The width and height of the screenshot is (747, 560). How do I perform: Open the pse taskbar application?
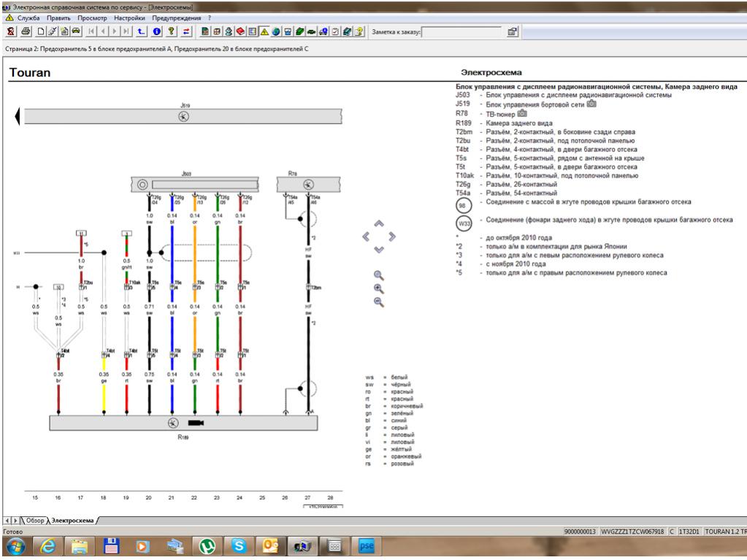click(367, 546)
